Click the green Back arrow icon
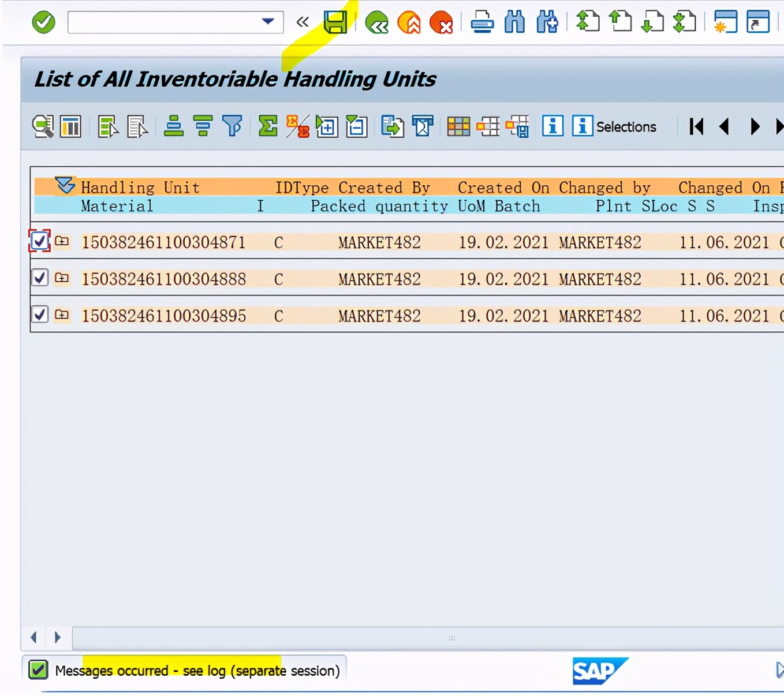784x696 pixels. [x=377, y=23]
